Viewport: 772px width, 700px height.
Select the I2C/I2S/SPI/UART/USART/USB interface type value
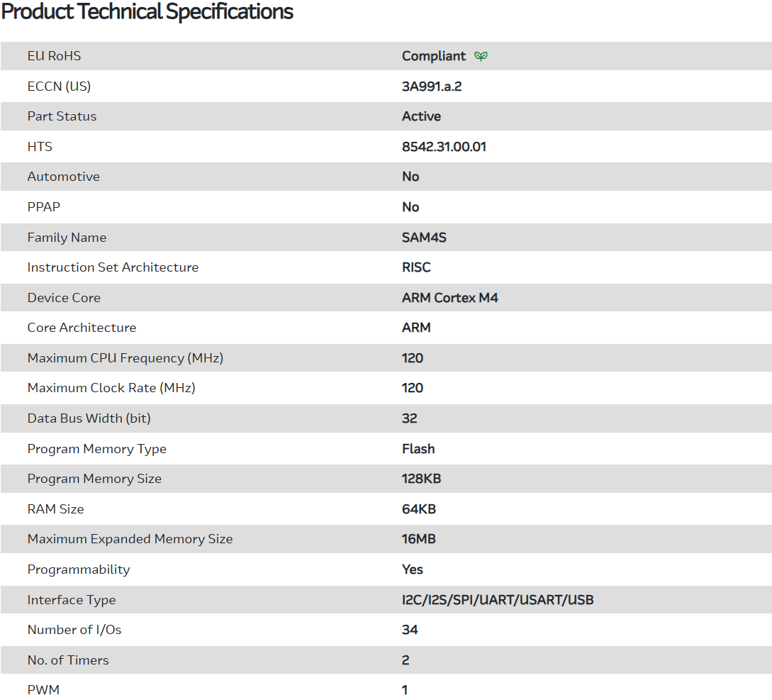(498, 600)
